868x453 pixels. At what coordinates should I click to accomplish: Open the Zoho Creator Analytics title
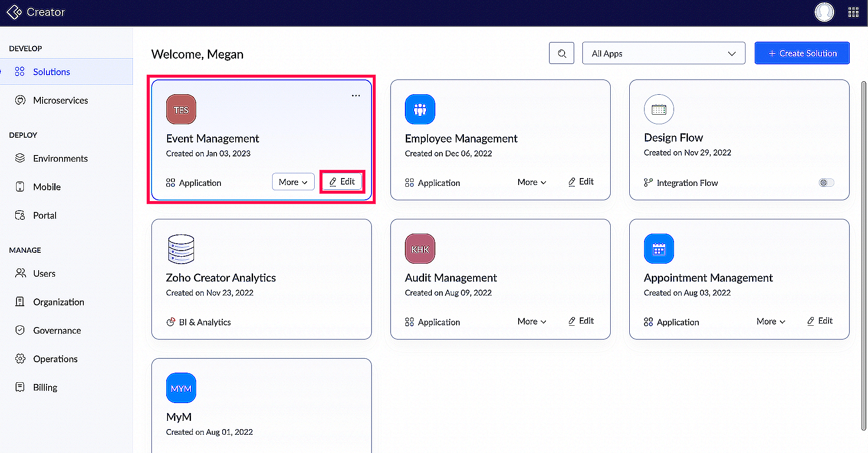coord(221,278)
